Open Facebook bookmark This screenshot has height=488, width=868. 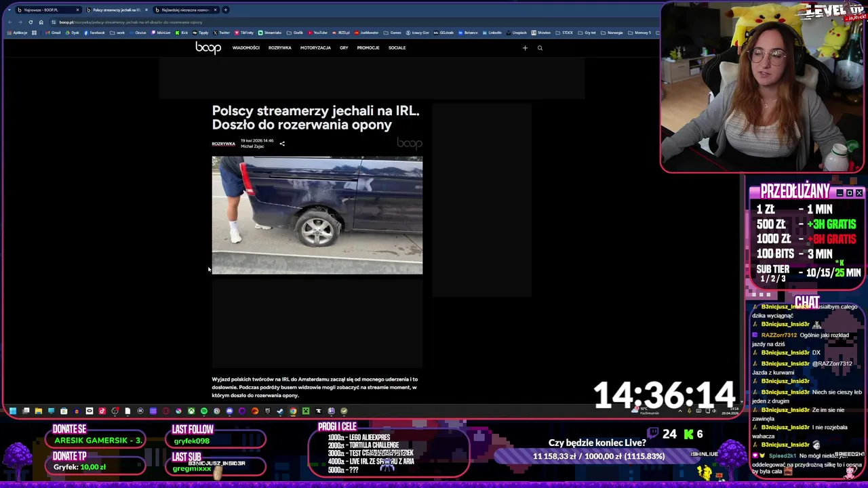point(94,33)
